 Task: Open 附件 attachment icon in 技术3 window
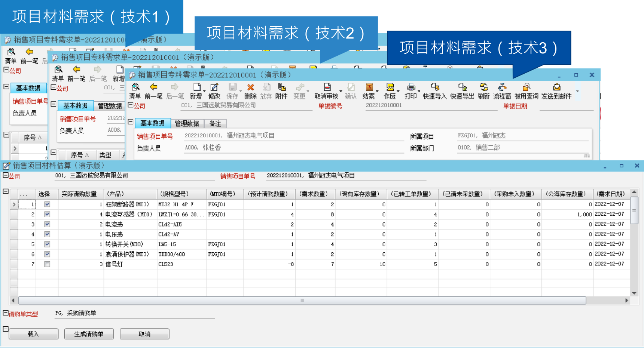click(281, 87)
